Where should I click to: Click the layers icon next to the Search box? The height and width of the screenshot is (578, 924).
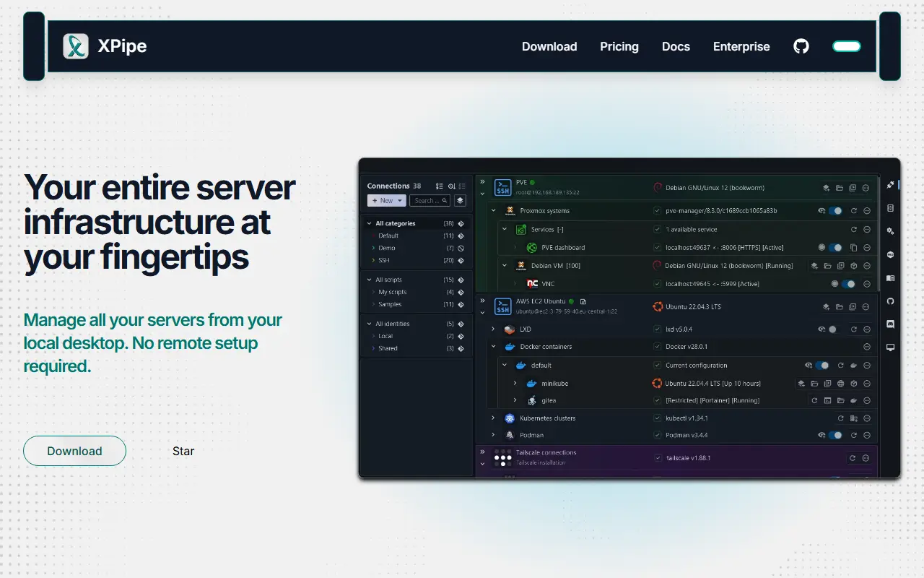click(x=460, y=201)
